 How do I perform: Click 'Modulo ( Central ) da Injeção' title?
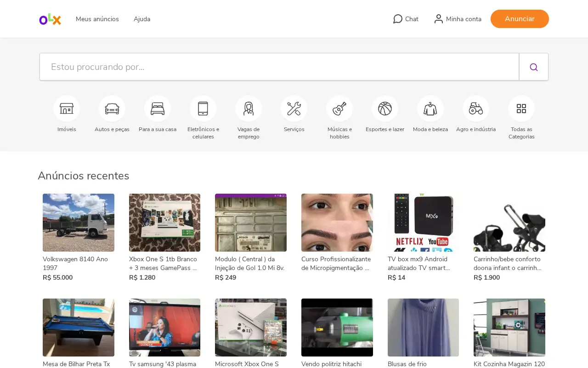[250, 264]
